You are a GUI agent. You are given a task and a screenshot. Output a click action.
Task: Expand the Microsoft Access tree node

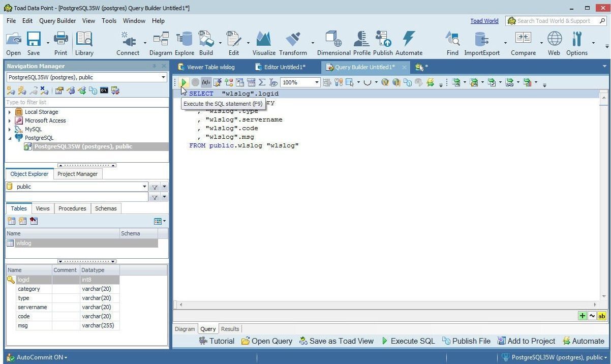coord(10,120)
